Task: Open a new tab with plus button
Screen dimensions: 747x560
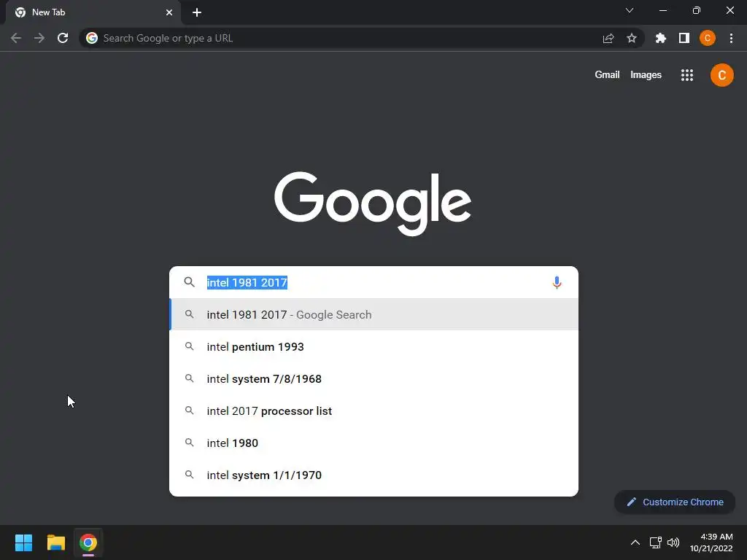Action: 197,12
